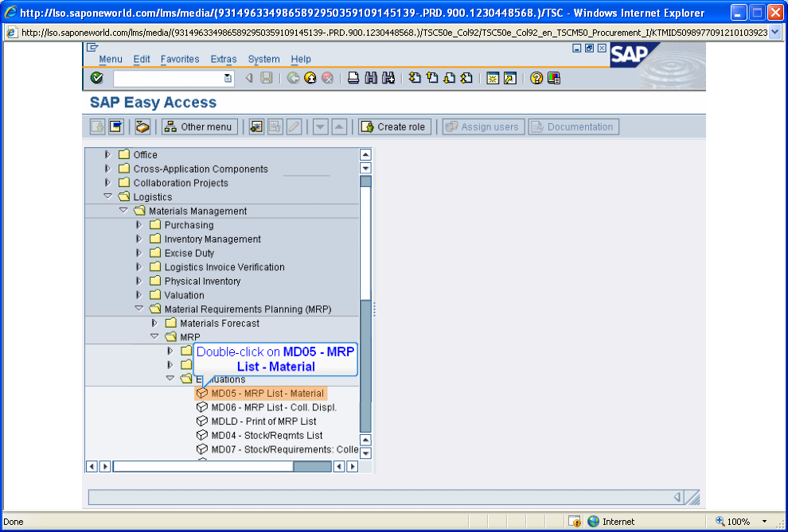Click the SAP window menu icon
The height and width of the screenshot is (532, 788).
pyautogui.click(x=92, y=48)
